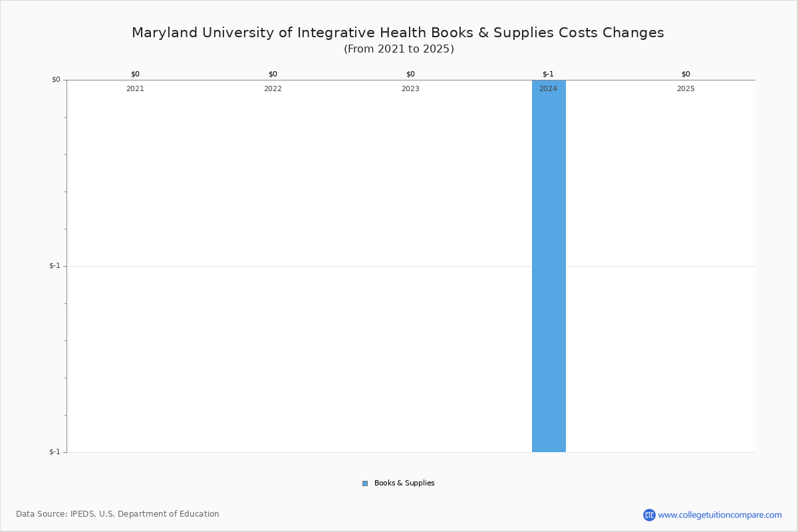Select the blue 2024 bar in the chart
The height and width of the screenshot is (532, 798).
click(x=548, y=266)
